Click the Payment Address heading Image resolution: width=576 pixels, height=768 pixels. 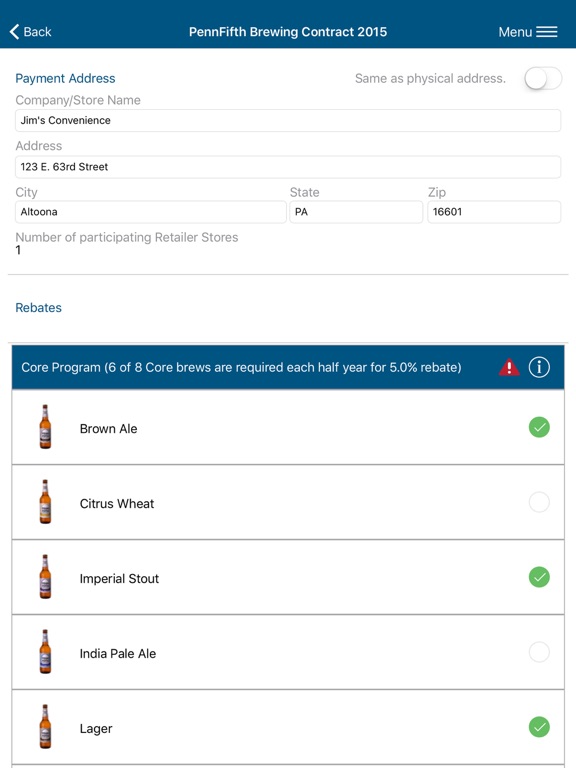pyautogui.click(x=65, y=78)
